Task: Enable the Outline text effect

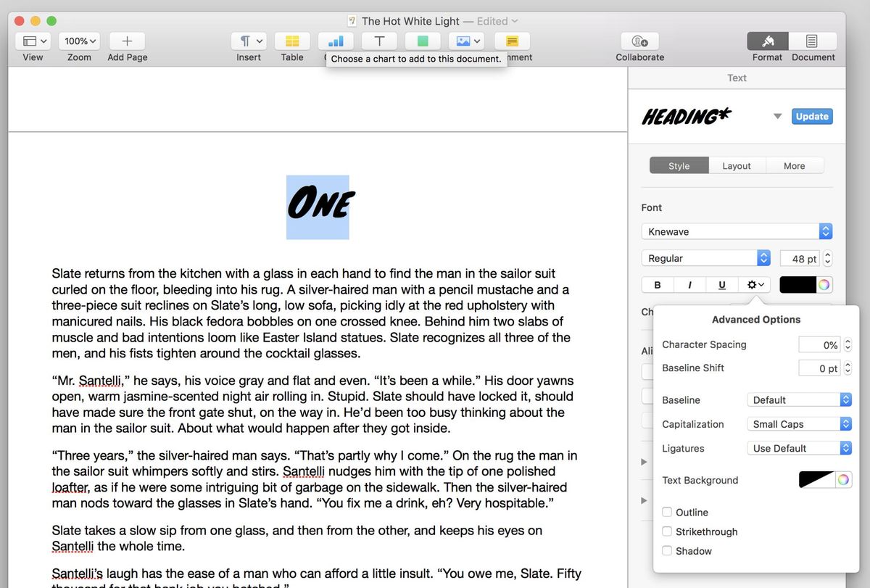Action: [666, 512]
